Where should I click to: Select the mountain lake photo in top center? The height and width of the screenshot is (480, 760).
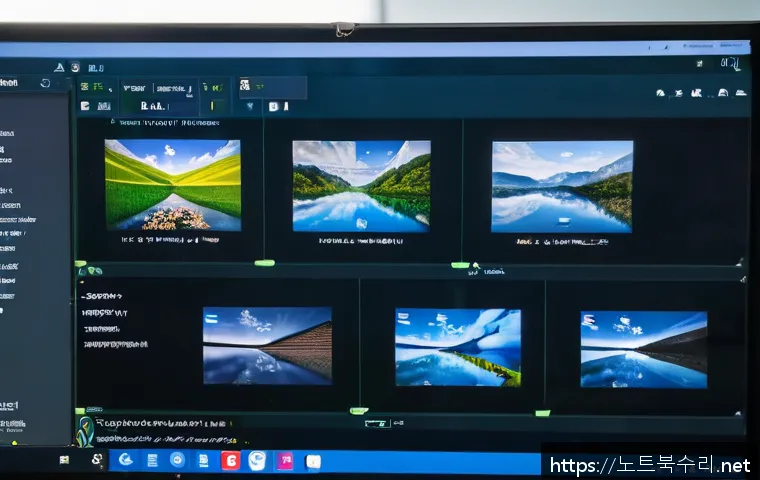361,185
